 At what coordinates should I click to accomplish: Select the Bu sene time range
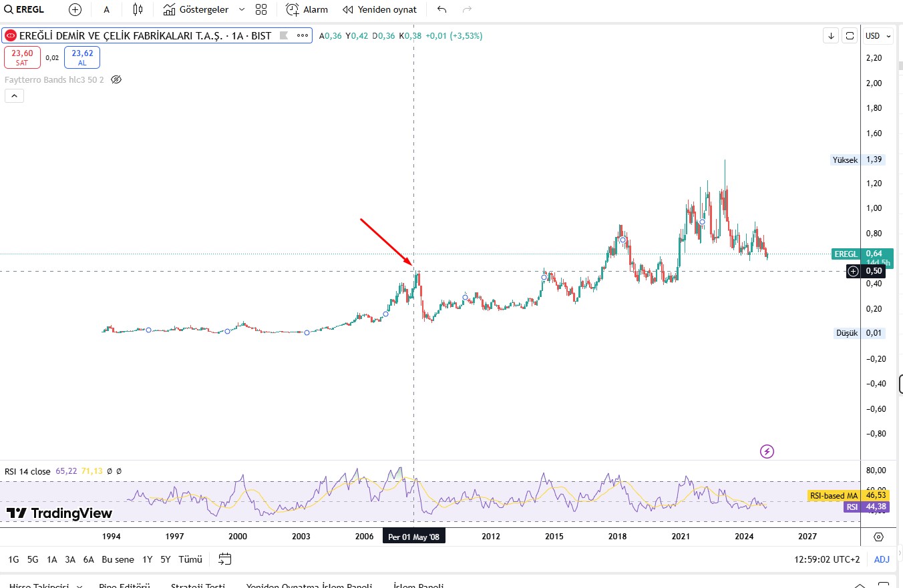point(118,559)
